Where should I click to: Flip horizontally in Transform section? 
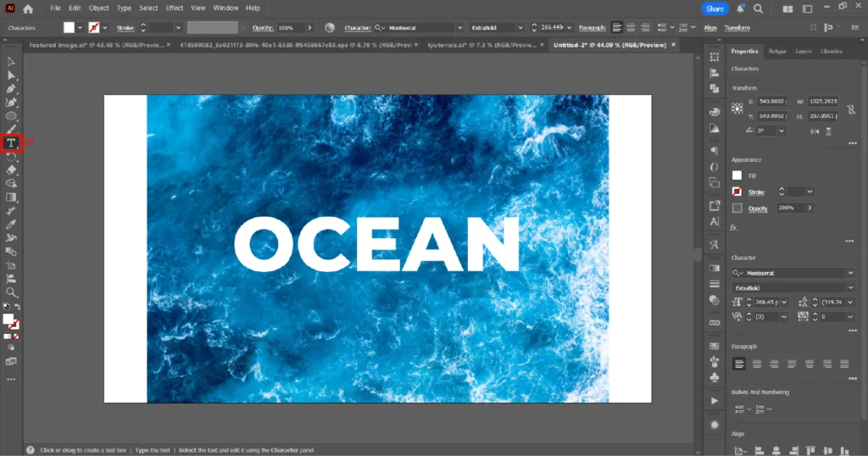(815, 131)
